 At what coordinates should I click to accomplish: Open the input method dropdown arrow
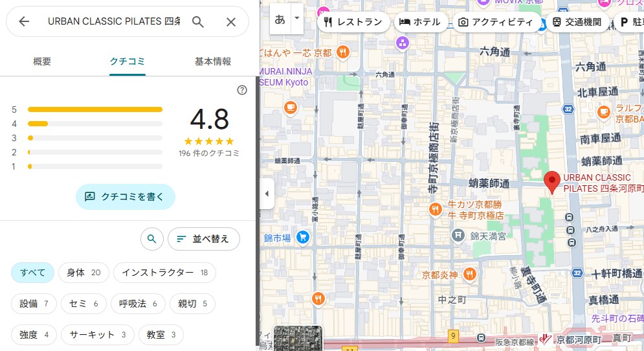(x=297, y=18)
